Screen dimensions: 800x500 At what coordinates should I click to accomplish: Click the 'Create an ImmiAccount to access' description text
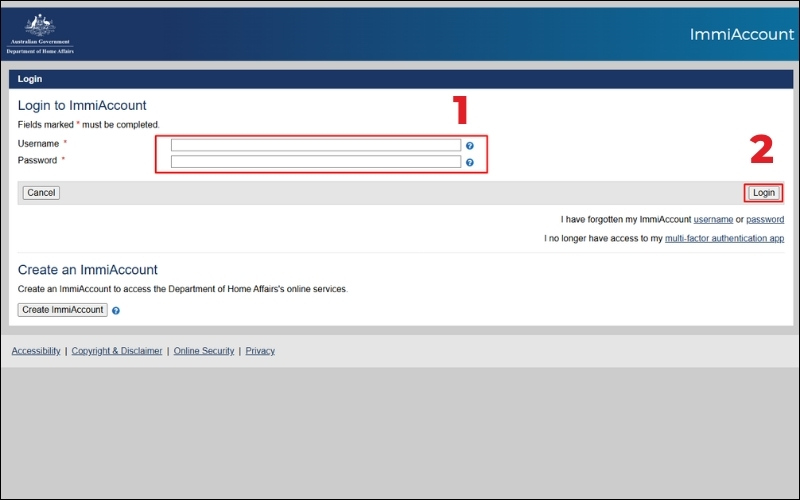[183, 289]
